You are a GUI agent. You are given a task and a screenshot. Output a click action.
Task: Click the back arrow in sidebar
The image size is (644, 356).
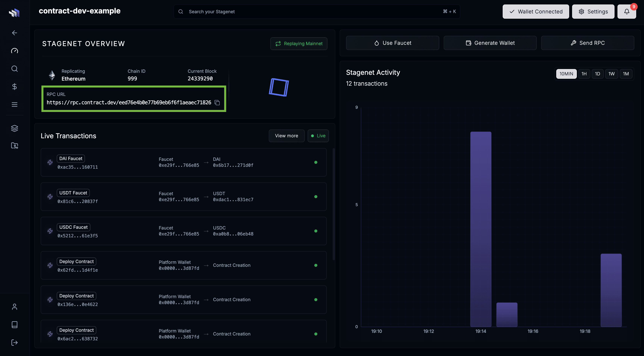coord(15,33)
